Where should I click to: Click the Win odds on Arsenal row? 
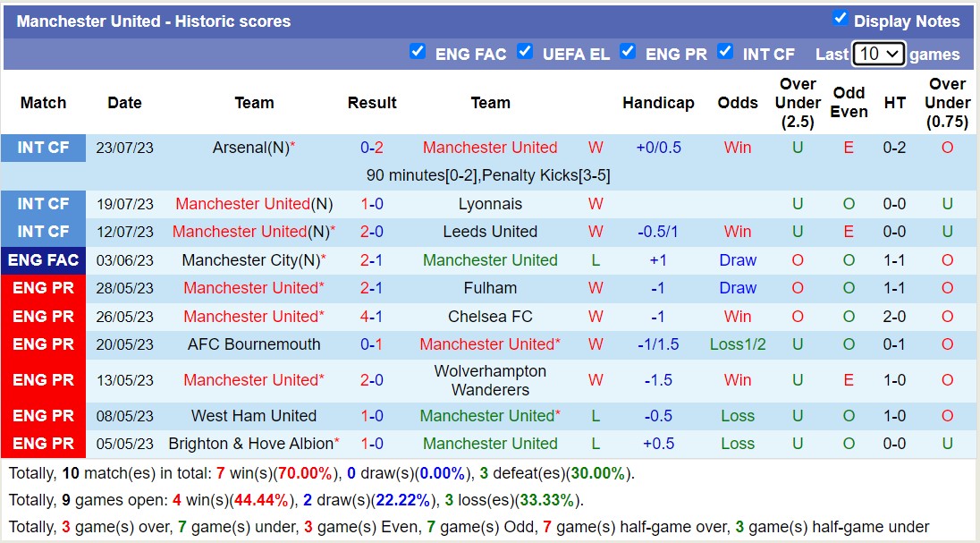pyautogui.click(x=737, y=148)
